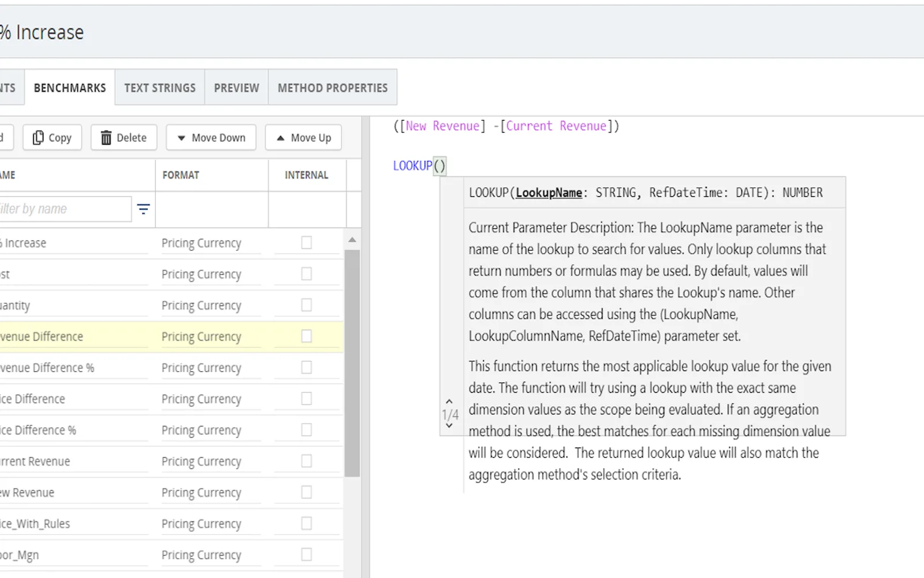Open the Preview tab

(x=237, y=88)
